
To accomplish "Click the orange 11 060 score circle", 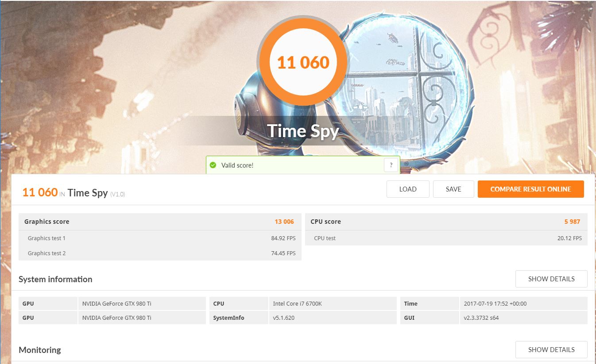I will (303, 62).
